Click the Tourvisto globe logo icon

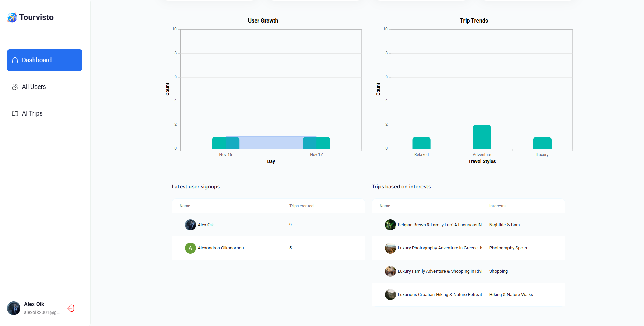point(12,17)
